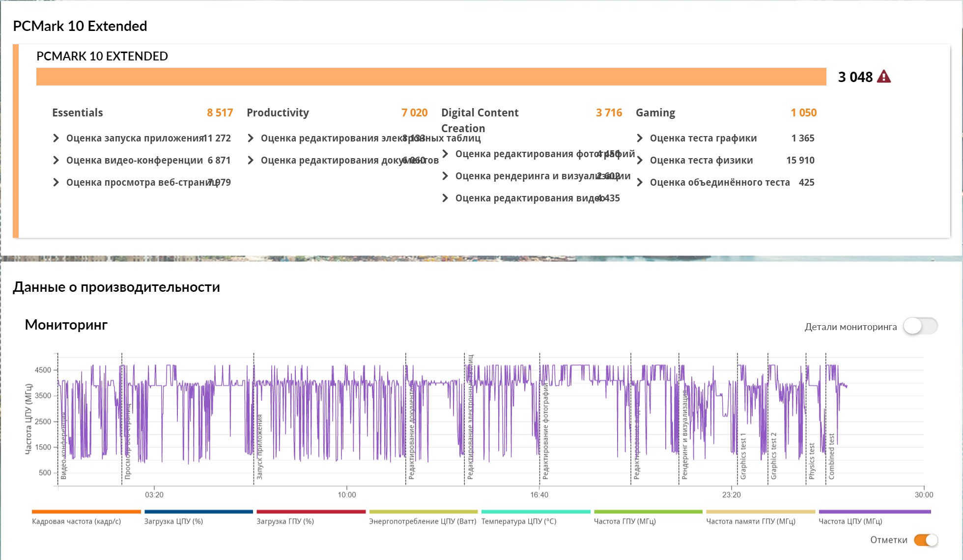
Task: Turn off the Отметки toggle
Action: (x=926, y=540)
